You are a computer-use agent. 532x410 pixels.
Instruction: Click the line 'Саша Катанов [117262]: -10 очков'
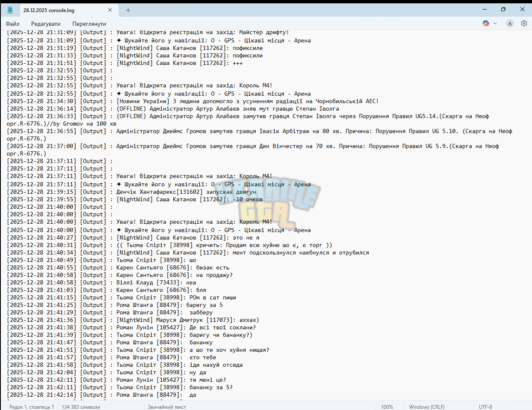[x=135, y=199]
